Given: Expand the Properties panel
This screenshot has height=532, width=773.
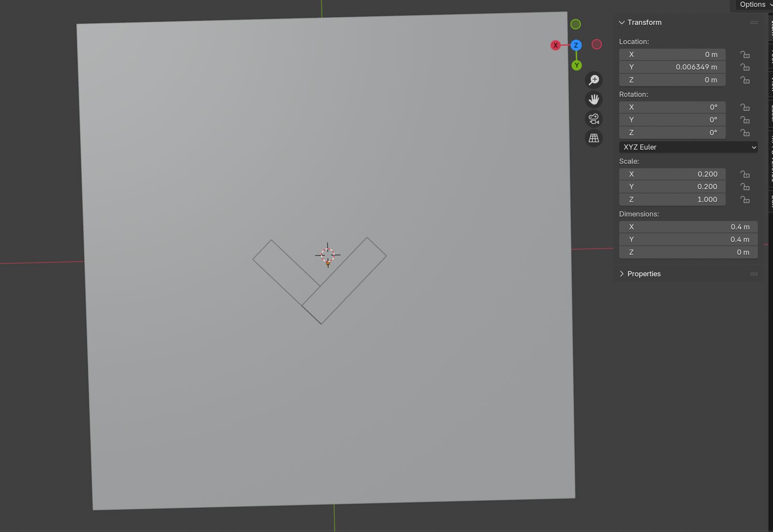Looking at the screenshot, I should coord(622,274).
